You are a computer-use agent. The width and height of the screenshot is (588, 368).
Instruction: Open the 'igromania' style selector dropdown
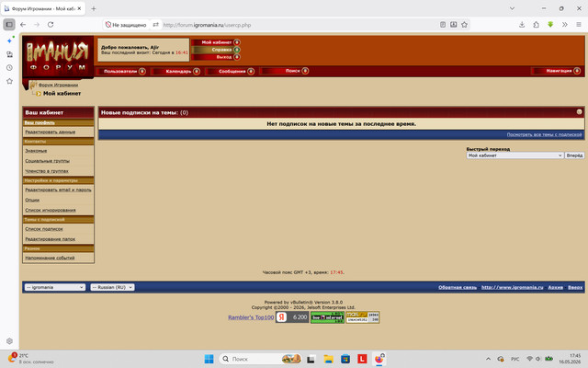click(x=55, y=287)
